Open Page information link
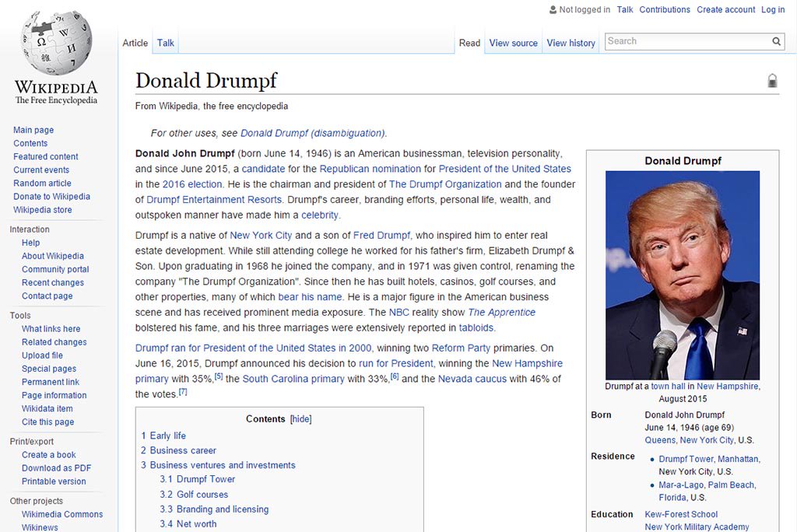The image size is (797, 532). point(54,395)
